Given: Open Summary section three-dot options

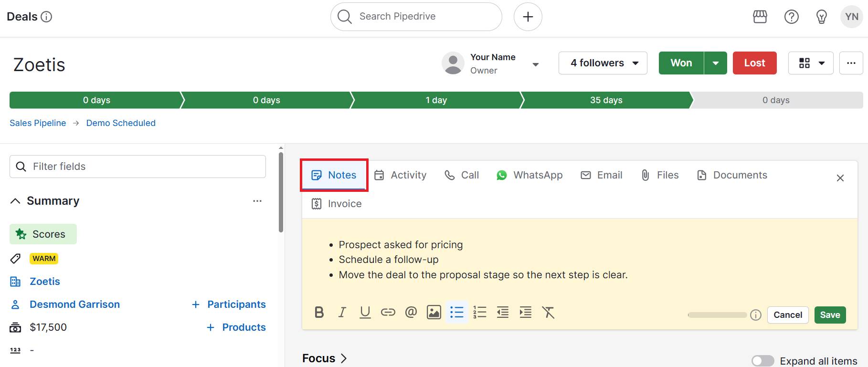Looking at the screenshot, I should click(x=257, y=201).
